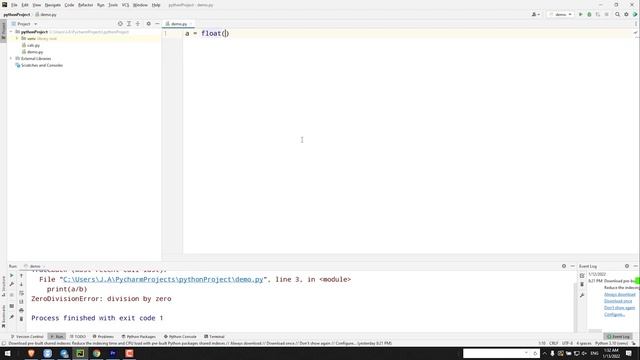Image resolution: width=640 pixels, height=360 pixels.
Task: Click the Python interpreter status bar widget
Action: click(x=611, y=343)
